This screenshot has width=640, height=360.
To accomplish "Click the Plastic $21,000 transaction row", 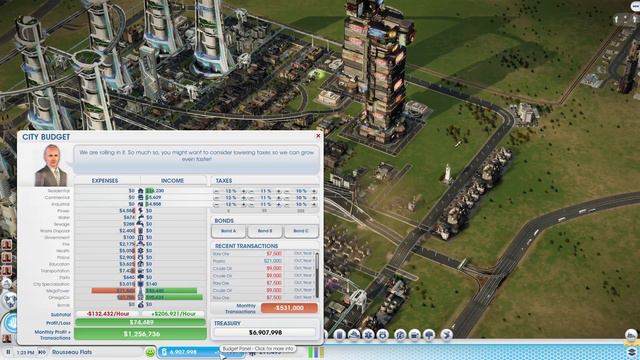I will [x=263, y=261].
